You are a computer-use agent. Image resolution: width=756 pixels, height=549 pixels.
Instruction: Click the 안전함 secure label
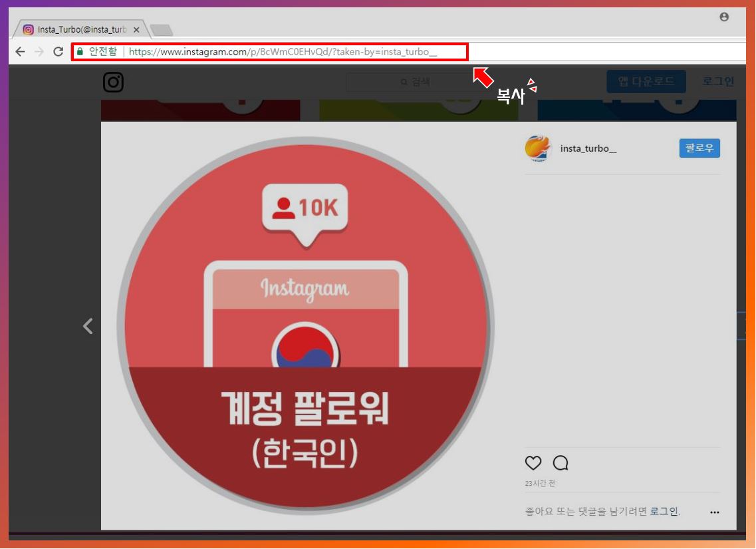click(x=102, y=52)
